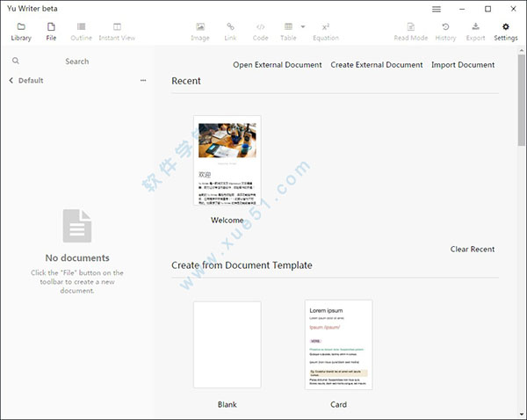The width and height of the screenshot is (527, 420).
Task: Insert a Code block
Action: [x=261, y=32]
